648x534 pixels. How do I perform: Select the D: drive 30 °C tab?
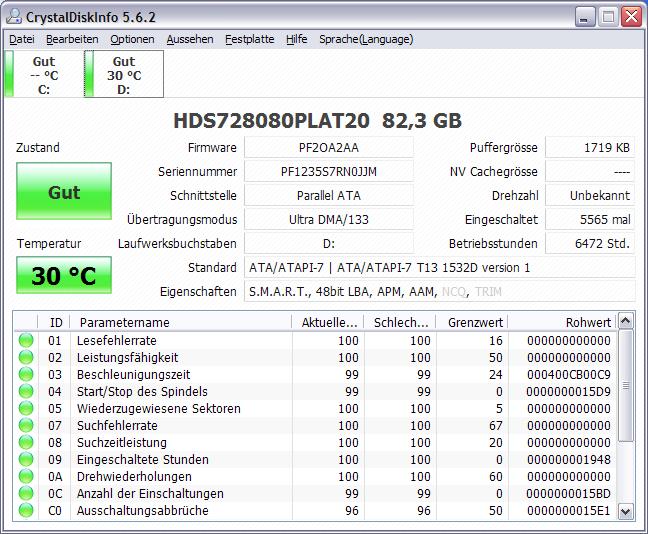[124, 74]
